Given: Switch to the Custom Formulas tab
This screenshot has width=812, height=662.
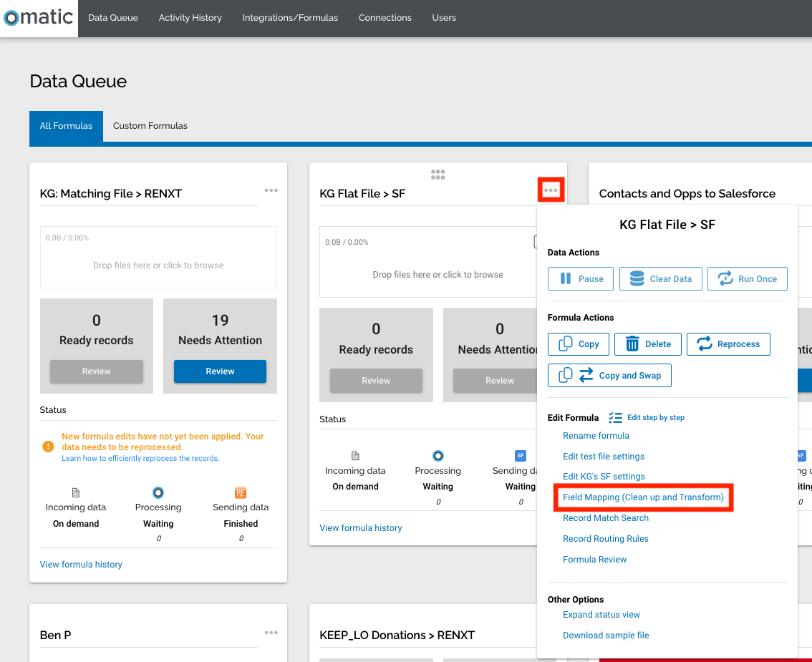Looking at the screenshot, I should click(x=150, y=126).
